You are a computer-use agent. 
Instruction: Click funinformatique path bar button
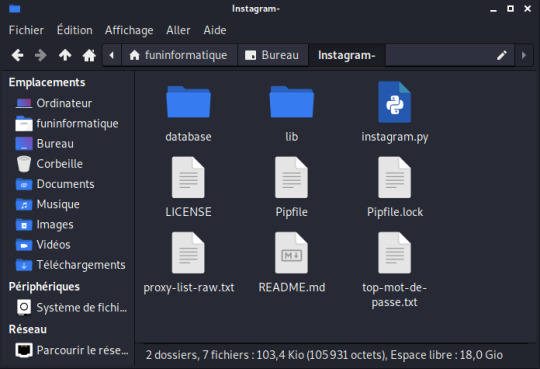point(179,55)
